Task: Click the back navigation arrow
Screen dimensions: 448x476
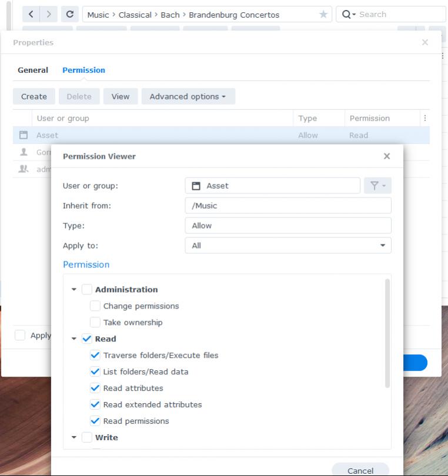Action: pos(32,15)
